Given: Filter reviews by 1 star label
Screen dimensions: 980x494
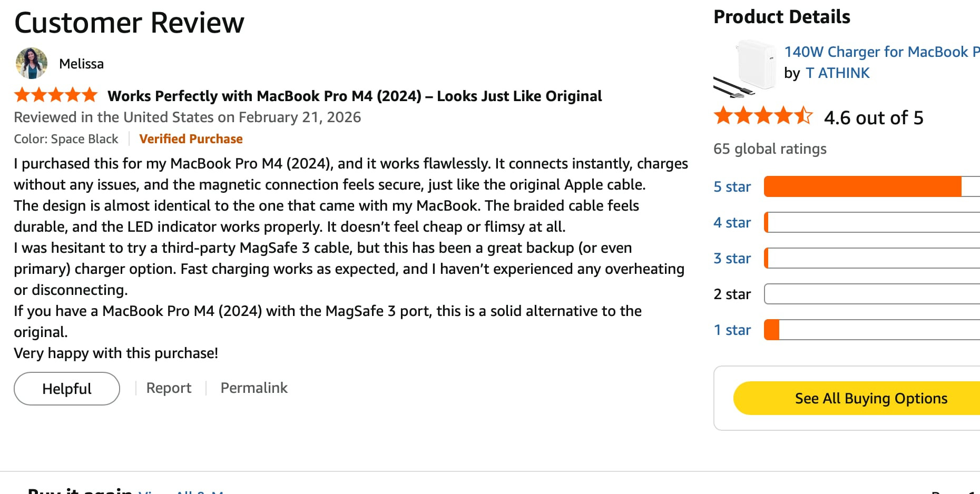Looking at the screenshot, I should pyautogui.click(x=732, y=330).
